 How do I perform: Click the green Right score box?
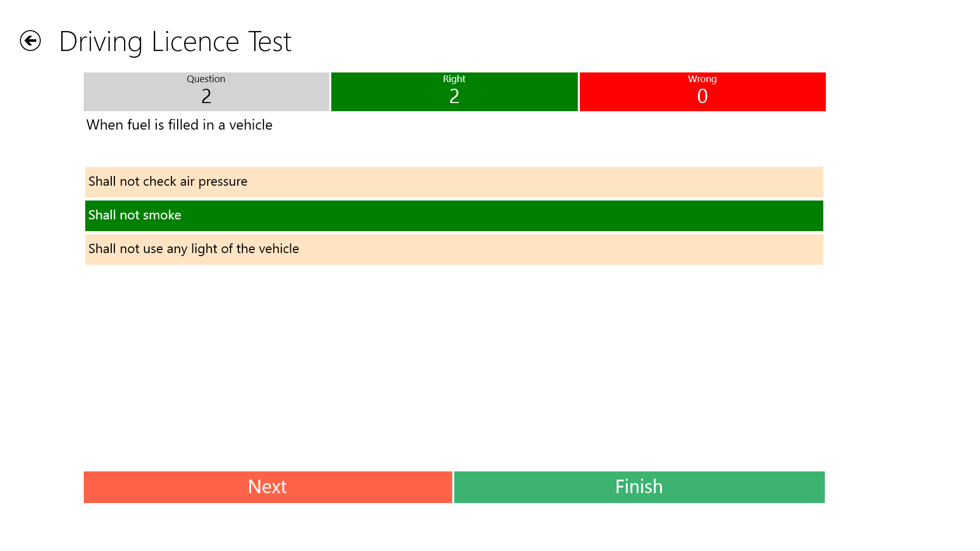[x=454, y=92]
